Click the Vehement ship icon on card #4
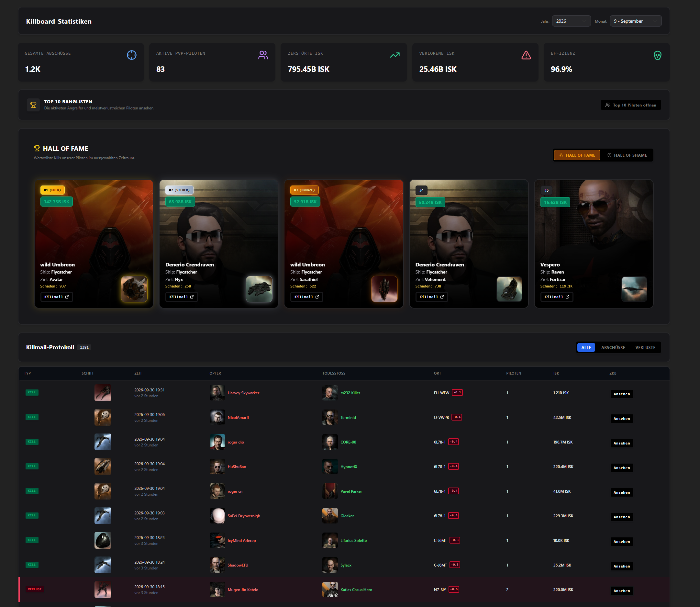The height and width of the screenshot is (607, 700). click(x=509, y=289)
